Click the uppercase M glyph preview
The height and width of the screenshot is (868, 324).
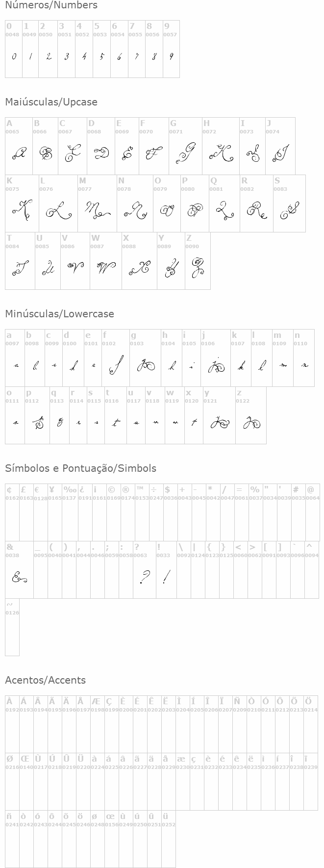97,211
